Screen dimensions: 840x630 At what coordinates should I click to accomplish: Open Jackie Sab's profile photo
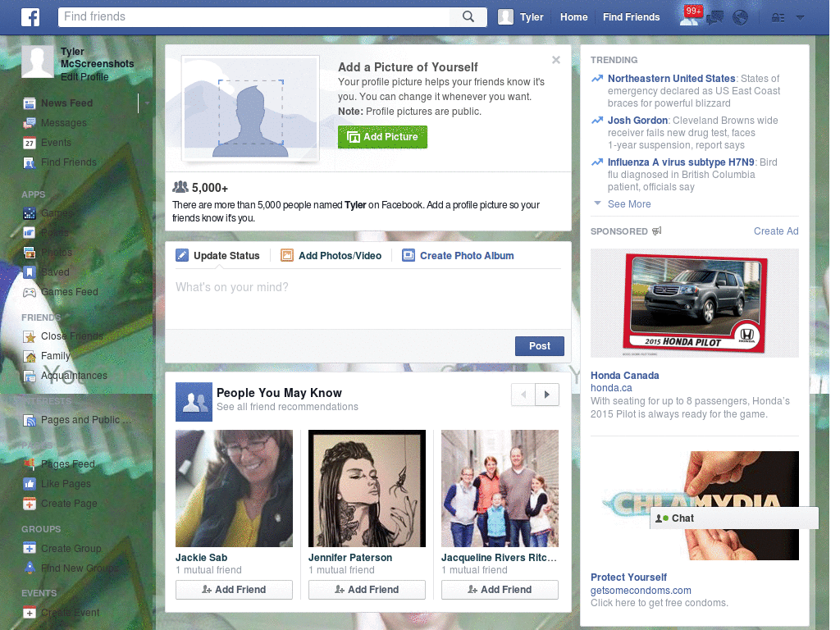[x=234, y=489]
